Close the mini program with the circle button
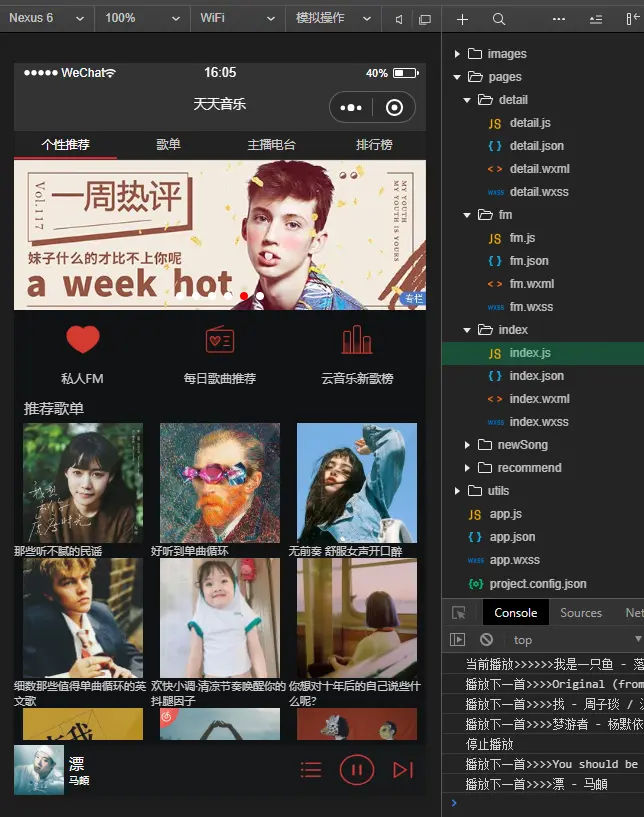 (394, 107)
